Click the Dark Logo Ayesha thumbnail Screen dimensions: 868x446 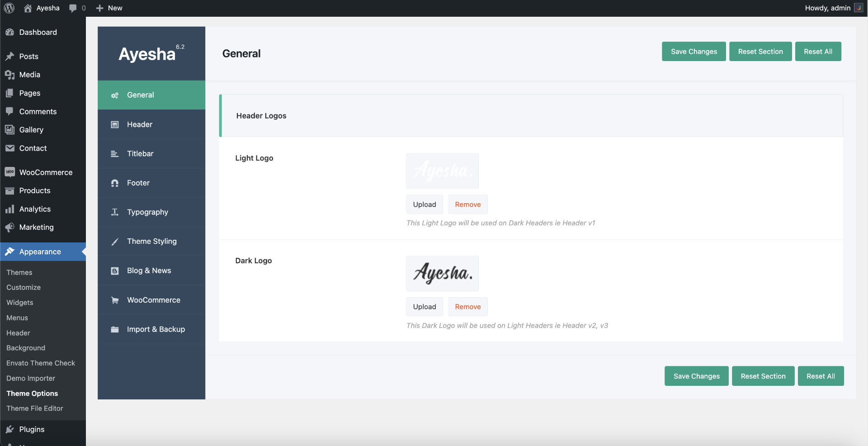pyautogui.click(x=442, y=273)
